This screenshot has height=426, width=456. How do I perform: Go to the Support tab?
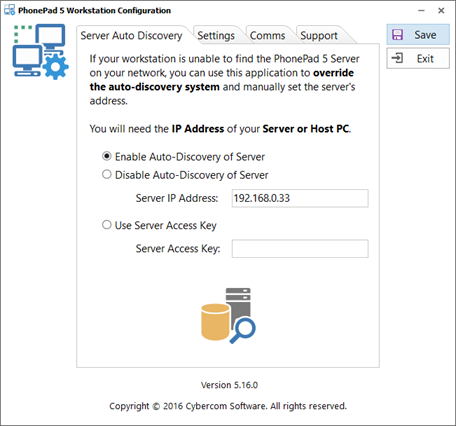[319, 35]
